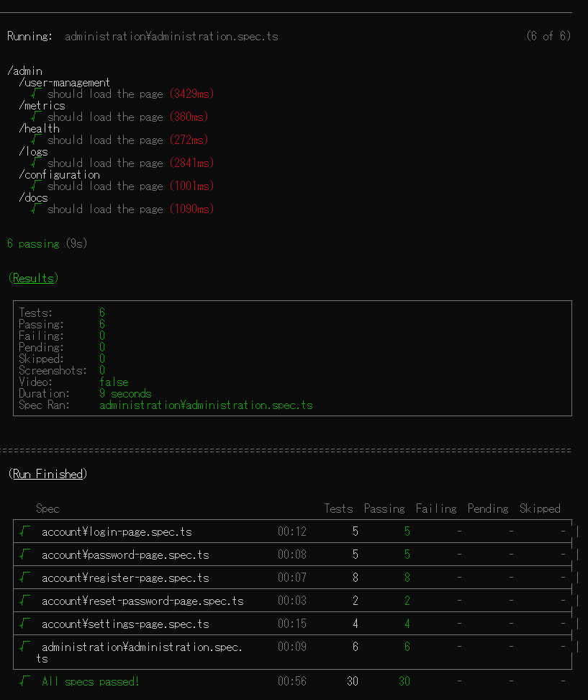
Task: Click the (272ms) duration value
Action: click(x=189, y=140)
